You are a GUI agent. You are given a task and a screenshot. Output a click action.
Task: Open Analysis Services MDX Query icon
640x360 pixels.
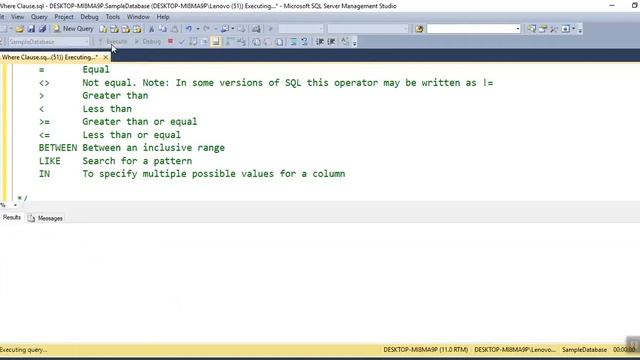click(114, 29)
